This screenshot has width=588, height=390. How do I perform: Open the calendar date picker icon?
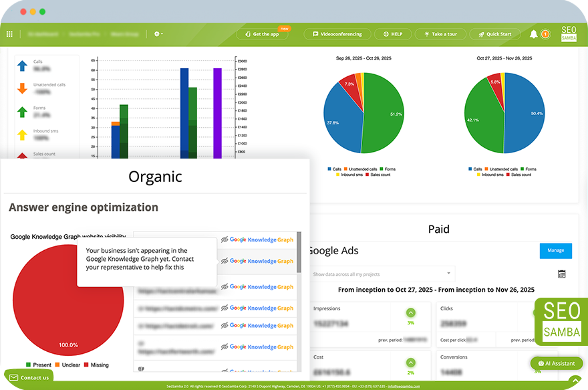click(x=561, y=274)
